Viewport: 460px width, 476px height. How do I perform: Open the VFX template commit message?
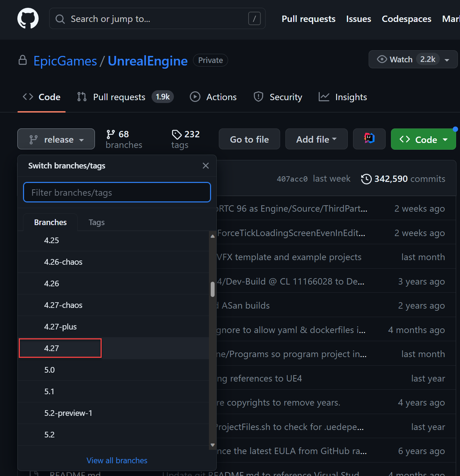coord(289,257)
